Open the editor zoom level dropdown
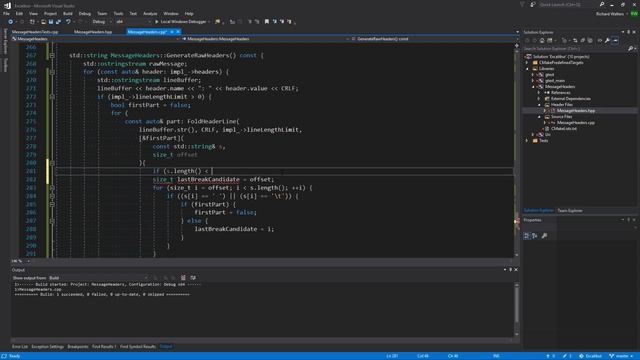This screenshot has width=640, height=360. tap(20, 261)
